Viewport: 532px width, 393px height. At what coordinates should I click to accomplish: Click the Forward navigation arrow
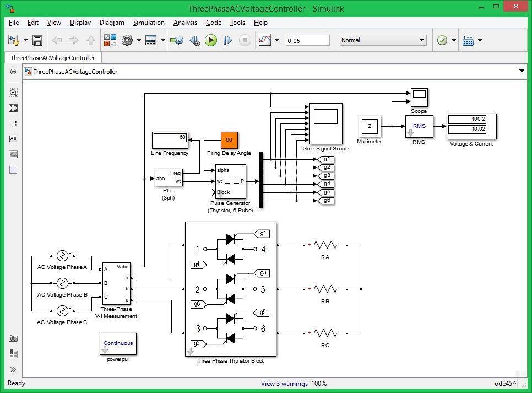[73, 40]
